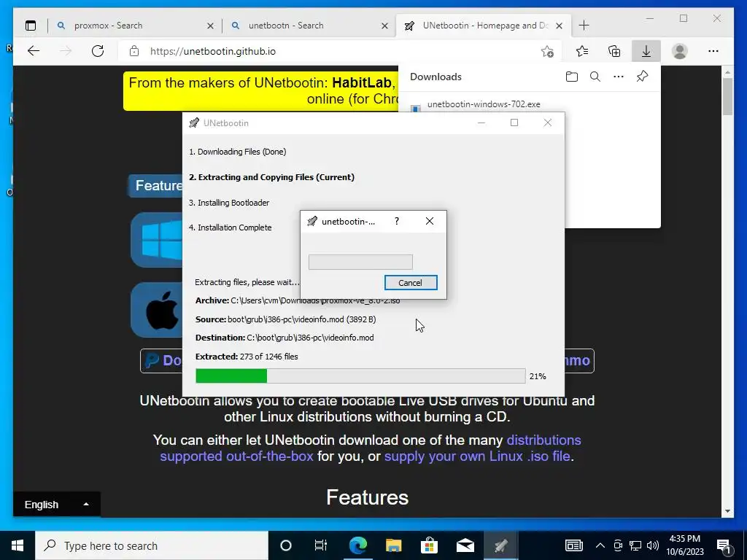Click the empty progress bar in small dialog
This screenshot has height=560, width=747.
pos(360,262)
